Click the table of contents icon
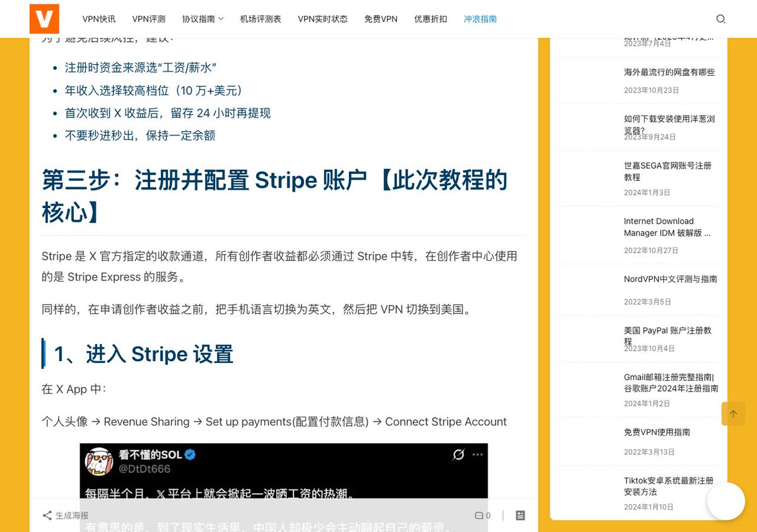This screenshot has width=757, height=532. [520, 515]
